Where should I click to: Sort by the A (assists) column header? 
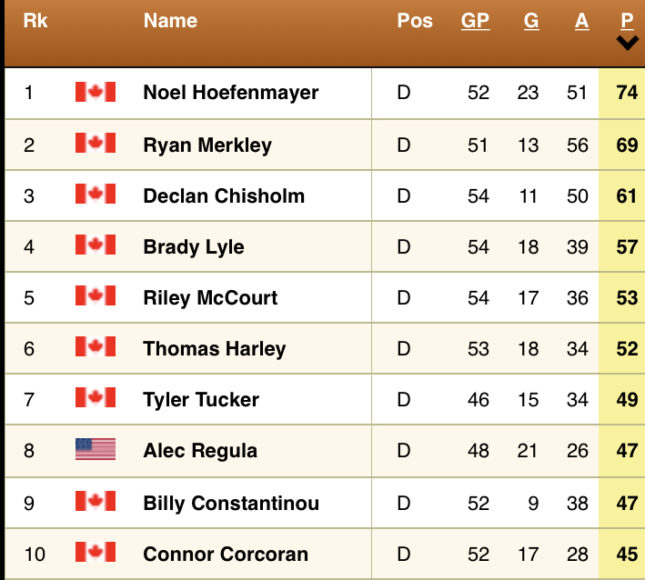pos(582,21)
